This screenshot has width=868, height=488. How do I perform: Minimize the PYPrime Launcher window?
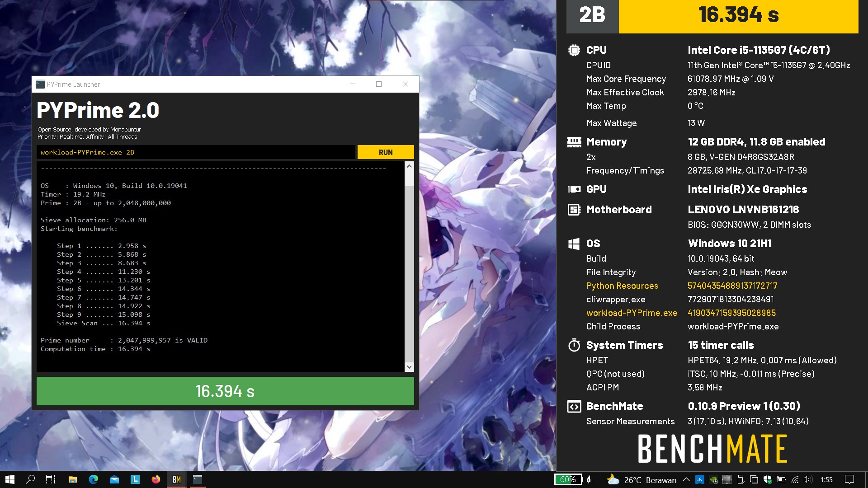(353, 84)
